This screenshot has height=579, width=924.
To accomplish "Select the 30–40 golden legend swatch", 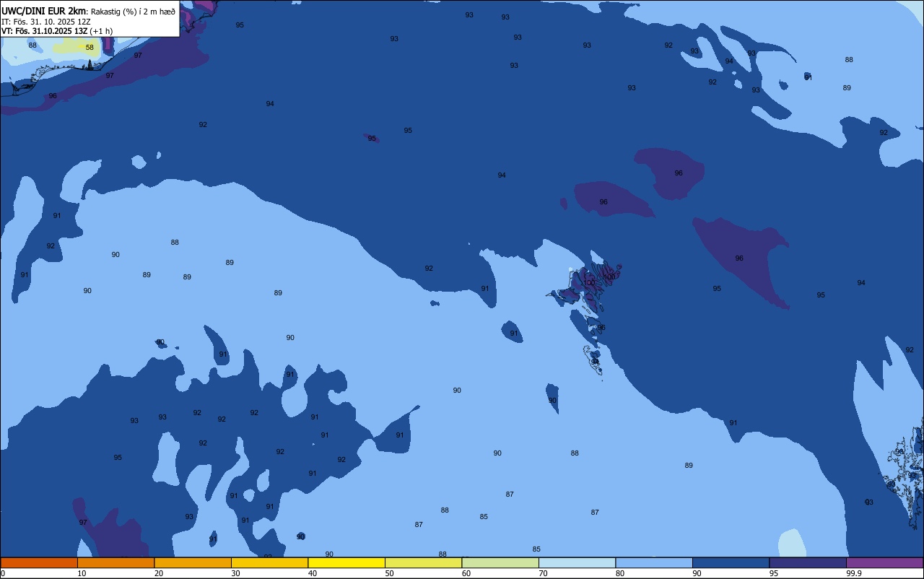I will [269, 562].
